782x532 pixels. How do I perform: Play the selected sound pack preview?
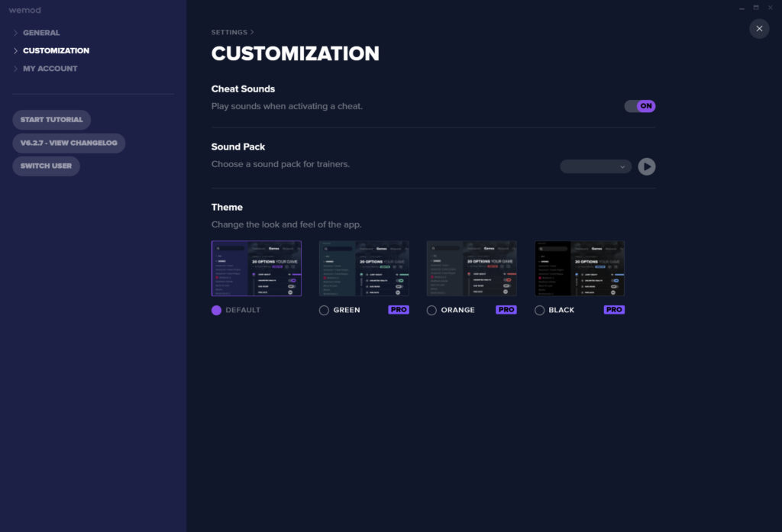647,166
